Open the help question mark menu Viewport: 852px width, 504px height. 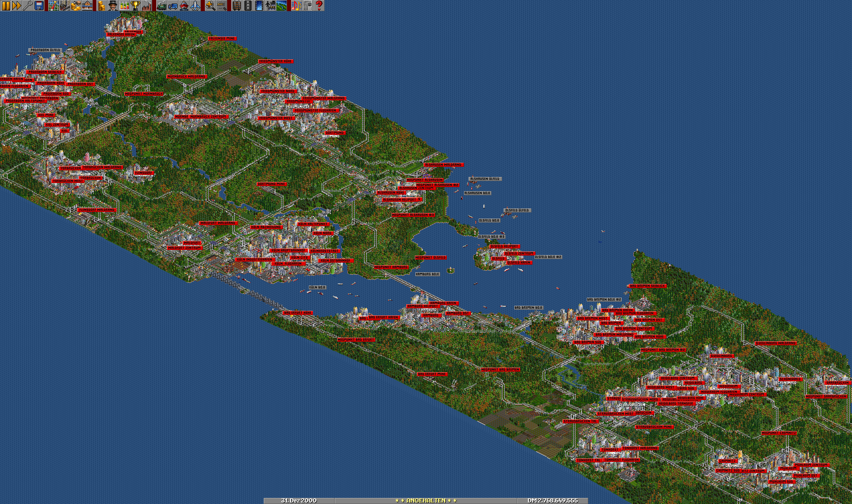click(x=319, y=6)
